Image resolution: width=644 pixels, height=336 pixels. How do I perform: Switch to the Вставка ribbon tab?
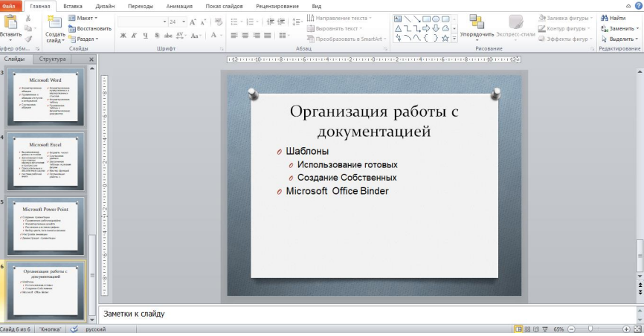pyautogui.click(x=73, y=5)
